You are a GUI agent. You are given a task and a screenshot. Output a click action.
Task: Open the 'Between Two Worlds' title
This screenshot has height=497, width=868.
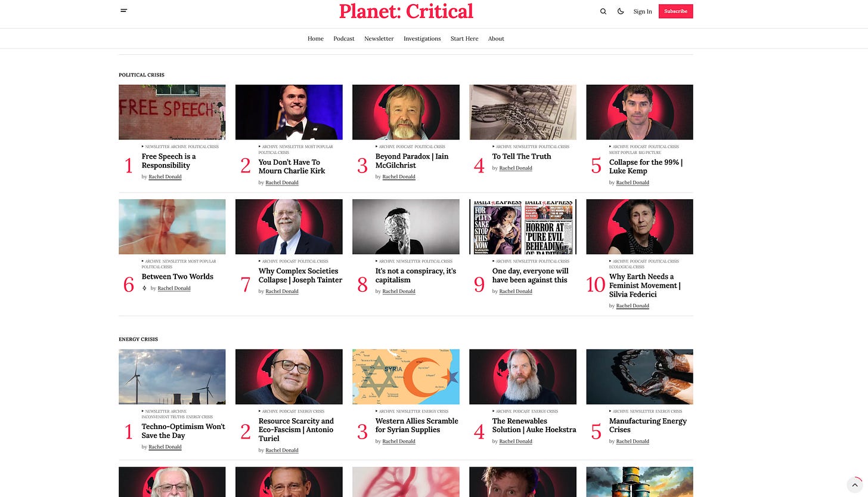[x=178, y=277]
